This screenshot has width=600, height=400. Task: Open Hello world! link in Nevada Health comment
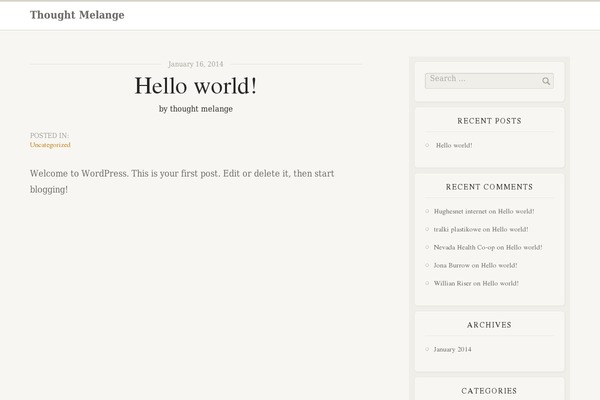coord(524,247)
